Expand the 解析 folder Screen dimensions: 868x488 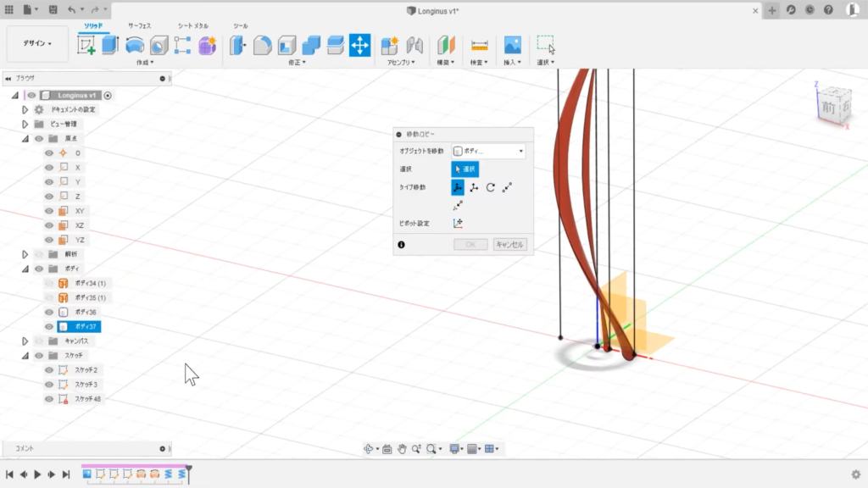[x=25, y=254]
